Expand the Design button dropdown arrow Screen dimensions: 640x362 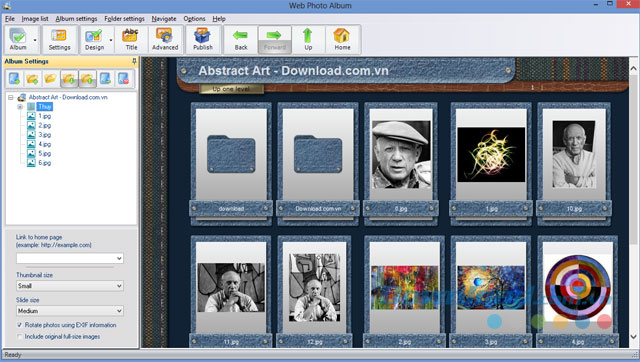pyautogui.click(x=111, y=40)
